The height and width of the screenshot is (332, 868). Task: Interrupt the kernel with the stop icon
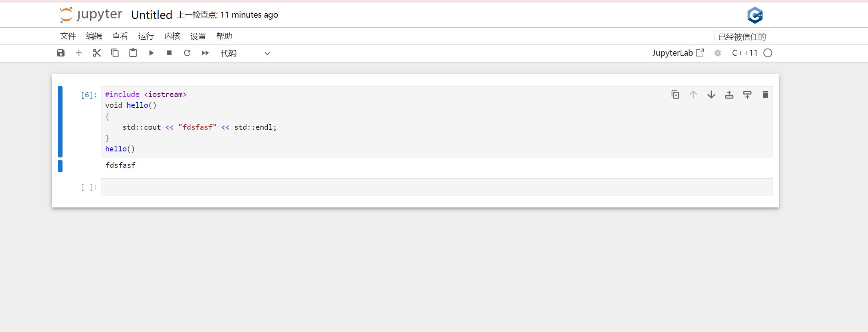pos(169,53)
